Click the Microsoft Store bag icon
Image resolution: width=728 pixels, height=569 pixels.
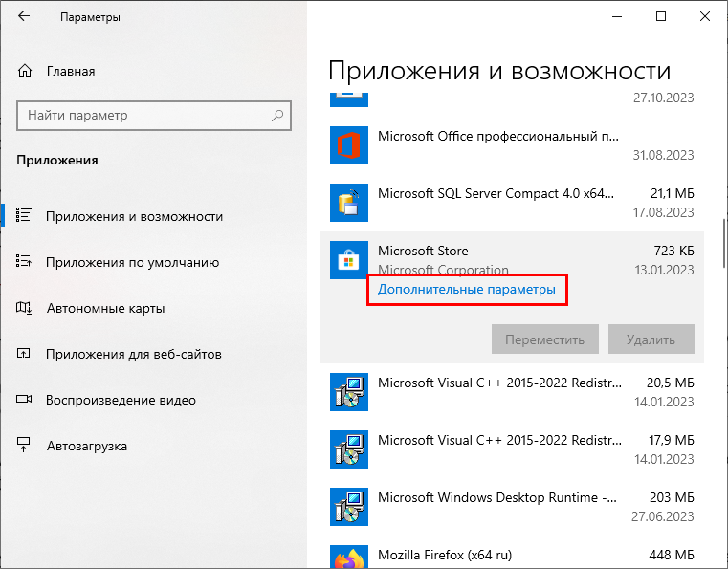[349, 260]
